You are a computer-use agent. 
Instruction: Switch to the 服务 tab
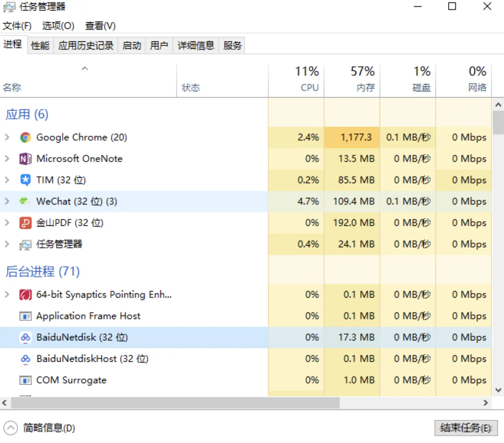point(232,45)
